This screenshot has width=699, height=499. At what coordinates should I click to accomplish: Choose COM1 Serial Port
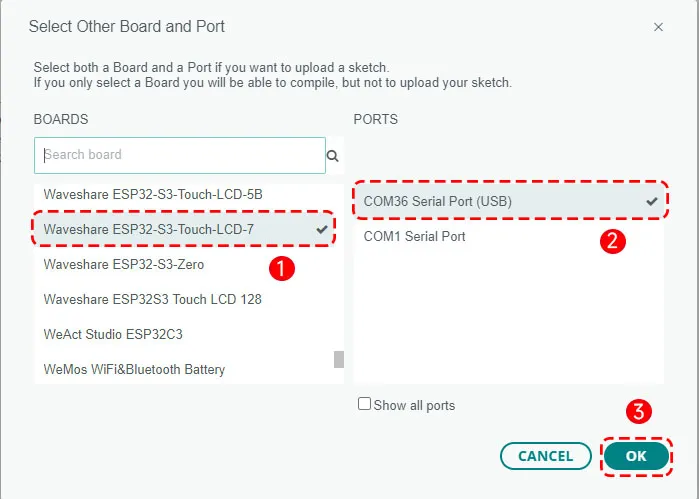[x=414, y=237]
